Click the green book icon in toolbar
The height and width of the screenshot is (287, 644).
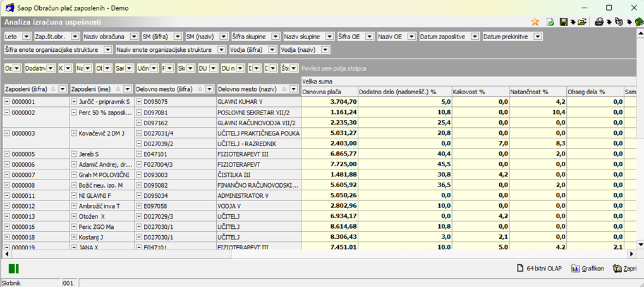(x=638, y=22)
